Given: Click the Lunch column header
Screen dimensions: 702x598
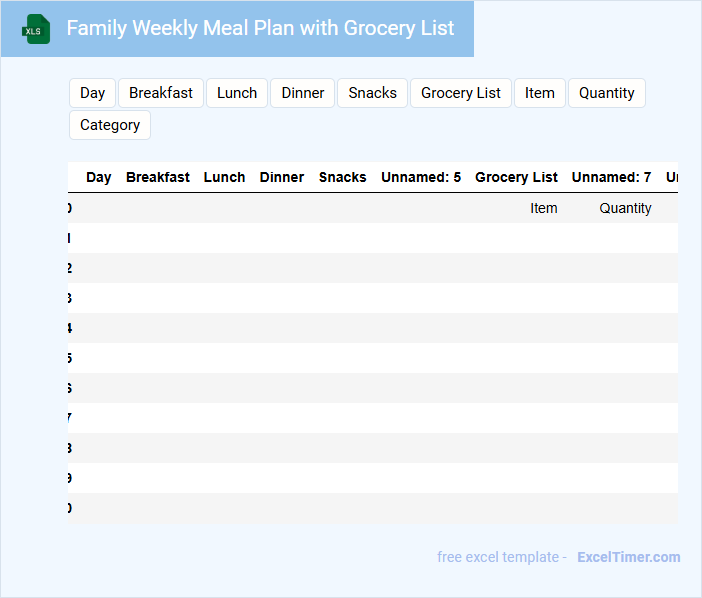Looking at the screenshot, I should pos(225,177).
